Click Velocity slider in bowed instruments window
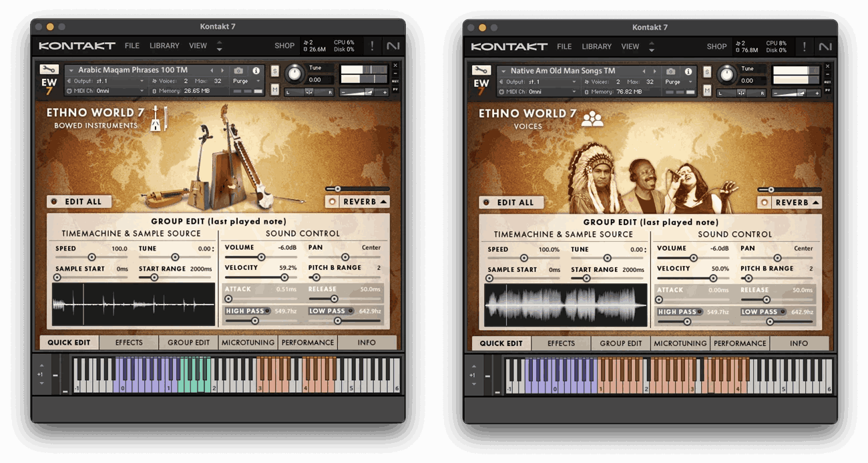 pyautogui.click(x=261, y=277)
